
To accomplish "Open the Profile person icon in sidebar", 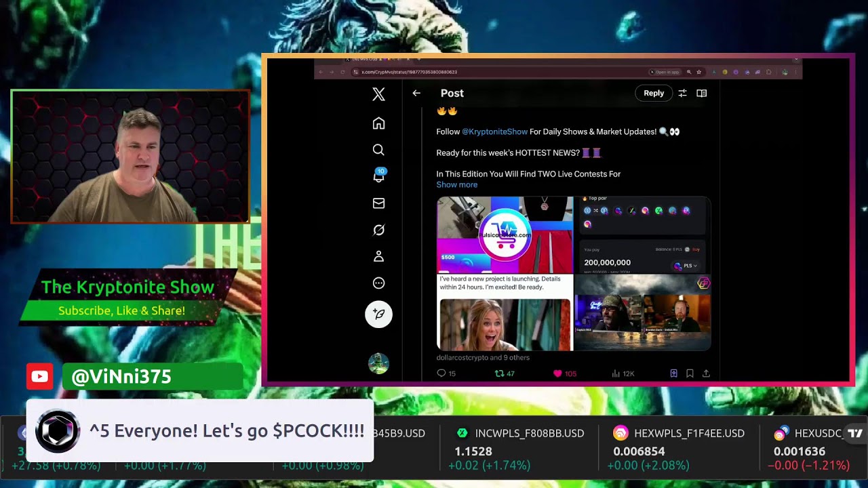I will click(x=378, y=256).
